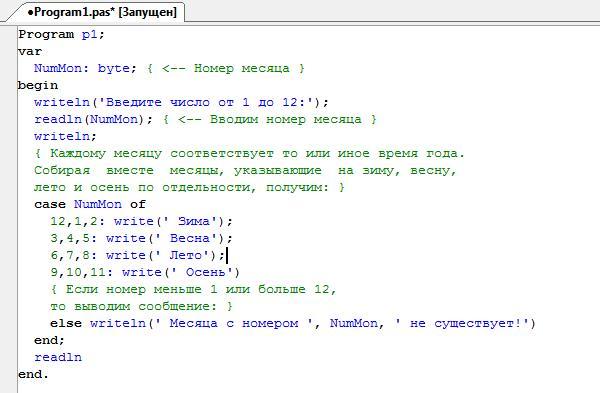
Task: Click the comment line starting 'лето и осень'
Action: coord(189,188)
